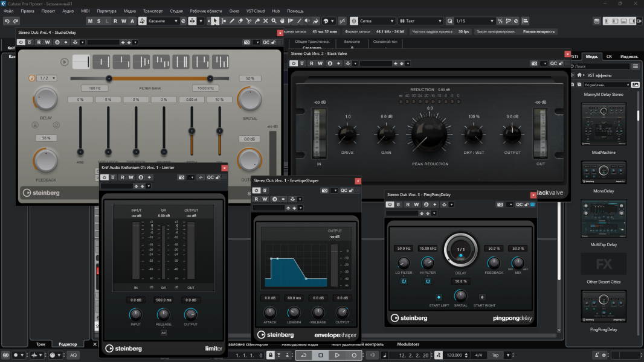
Task: Open the Файл menu
Action: [x=8, y=11]
